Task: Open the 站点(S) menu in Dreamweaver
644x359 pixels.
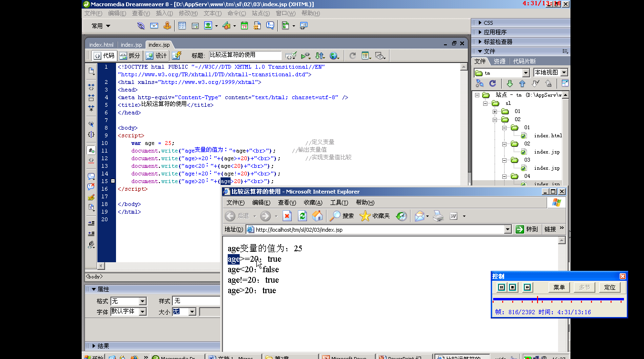Action: pyautogui.click(x=261, y=13)
